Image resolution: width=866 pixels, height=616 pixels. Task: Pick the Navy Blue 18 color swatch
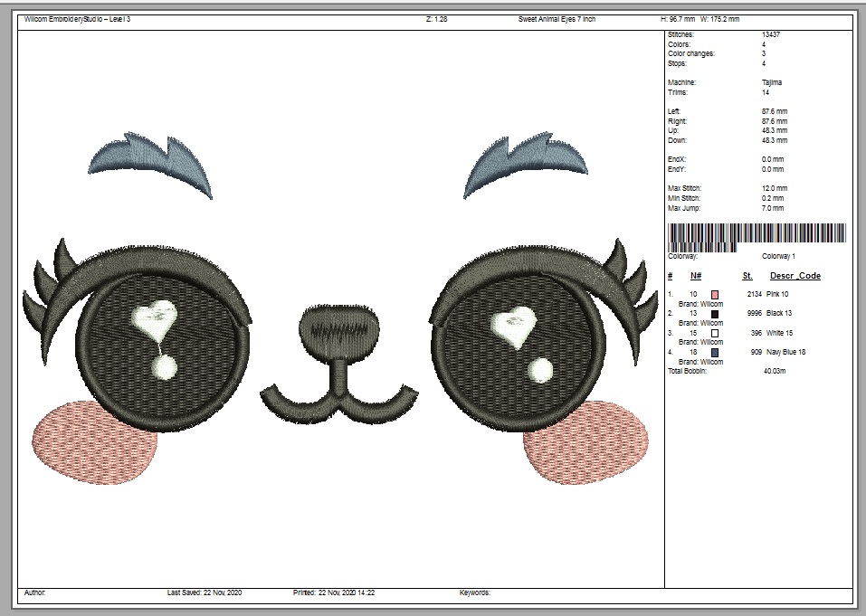[714, 352]
